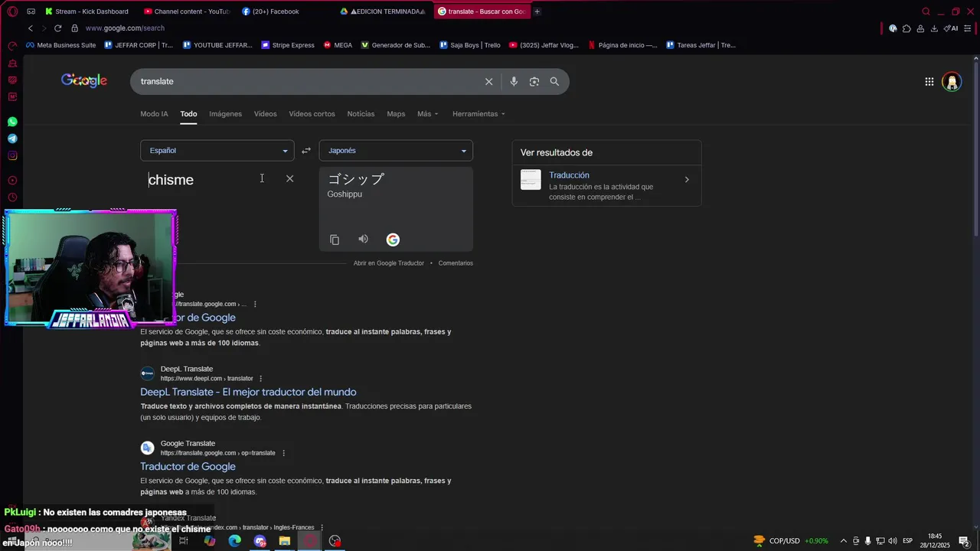
Task: Click the Google search icon under translation
Action: [x=393, y=240]
